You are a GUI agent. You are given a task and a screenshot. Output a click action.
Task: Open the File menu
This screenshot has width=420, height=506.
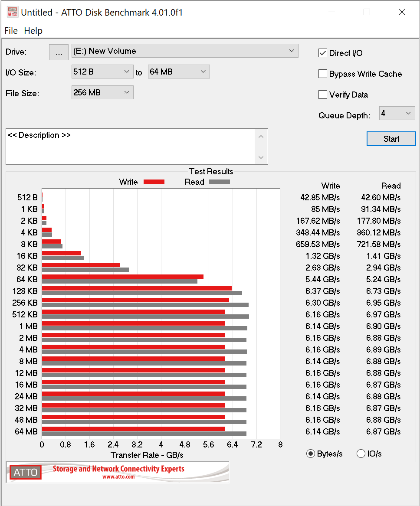click(x=11, y=31)
